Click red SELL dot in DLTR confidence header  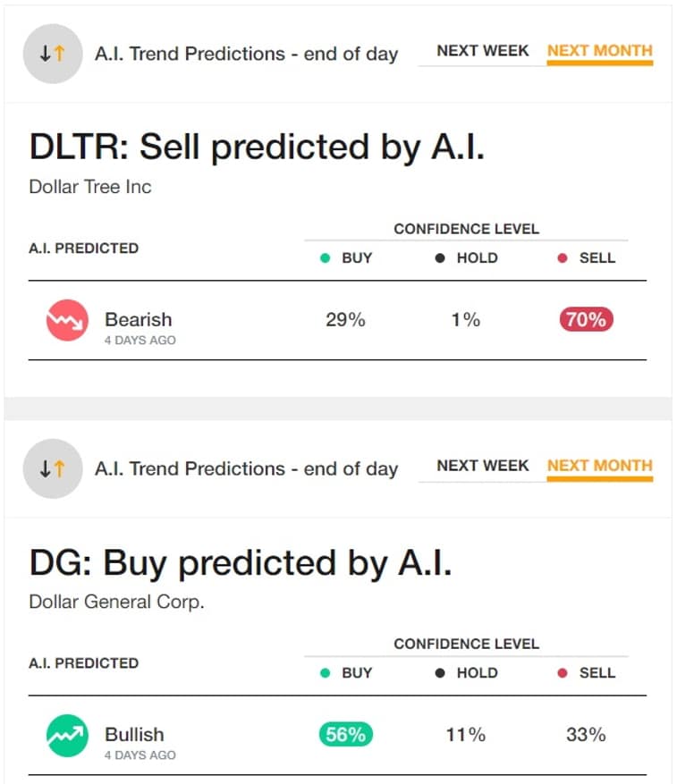click(x=563, y=258)
